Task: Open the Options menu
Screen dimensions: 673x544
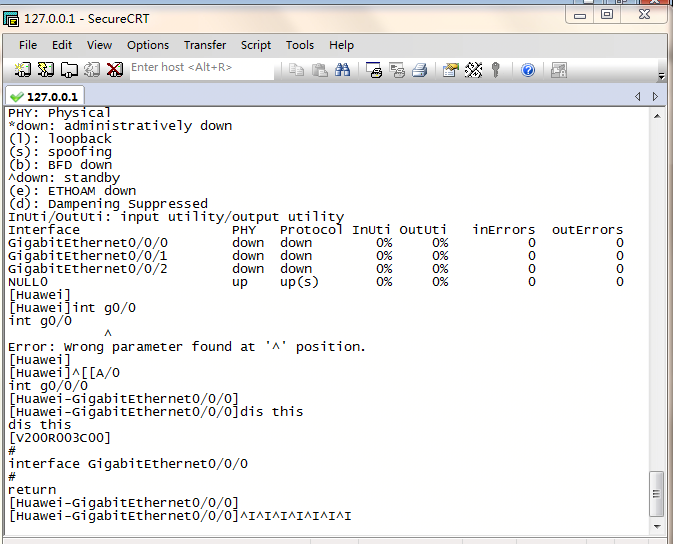Action: click(x=148, y=45)
